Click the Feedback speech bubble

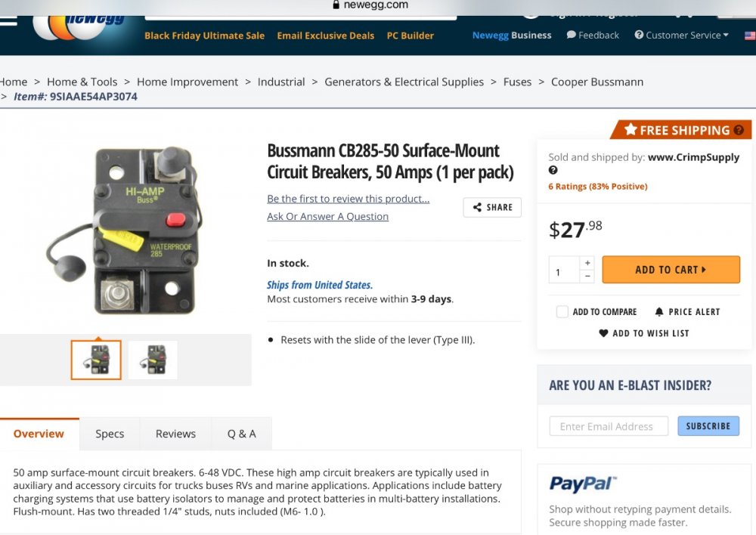[572, 36]
